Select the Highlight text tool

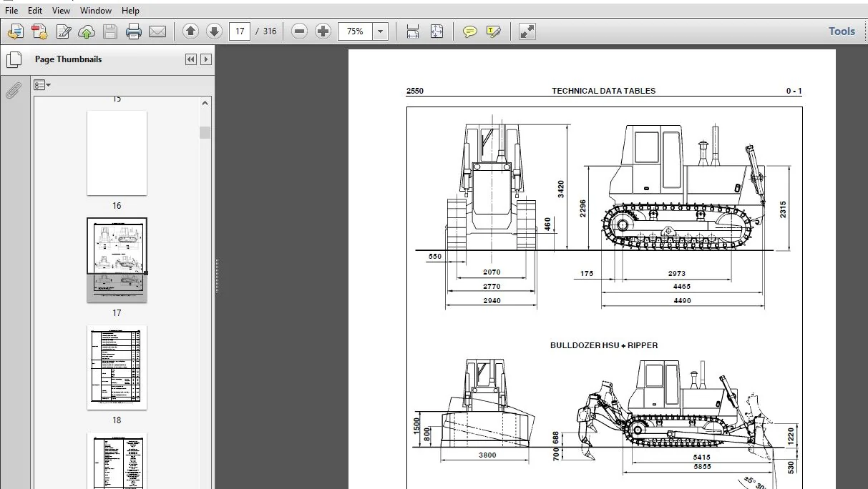coord(493,31)
